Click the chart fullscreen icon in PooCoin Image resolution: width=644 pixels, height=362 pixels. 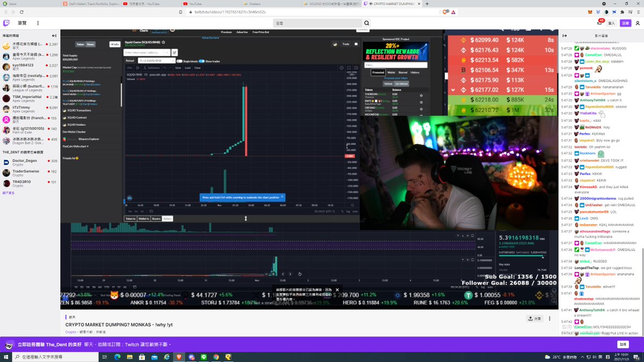tap(348, 68)
